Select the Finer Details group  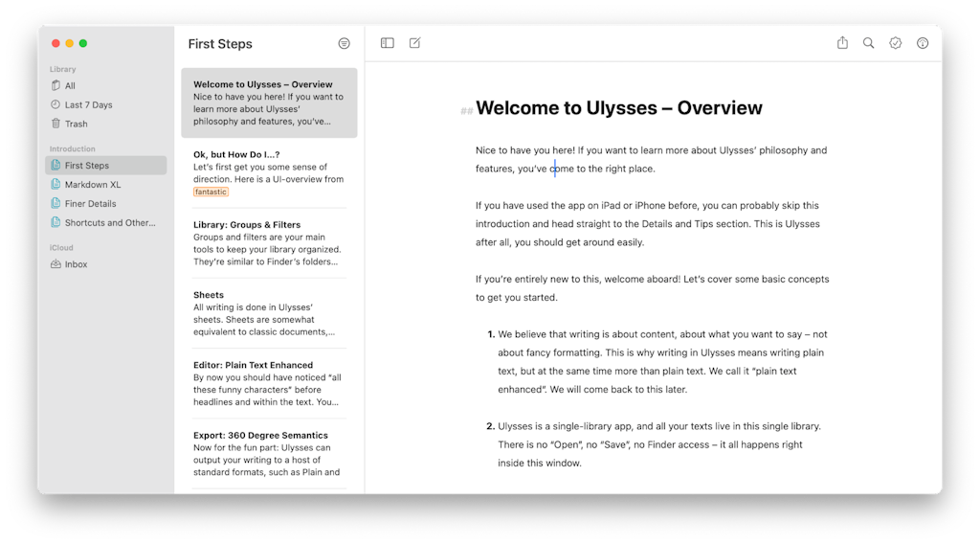(105, 203)
